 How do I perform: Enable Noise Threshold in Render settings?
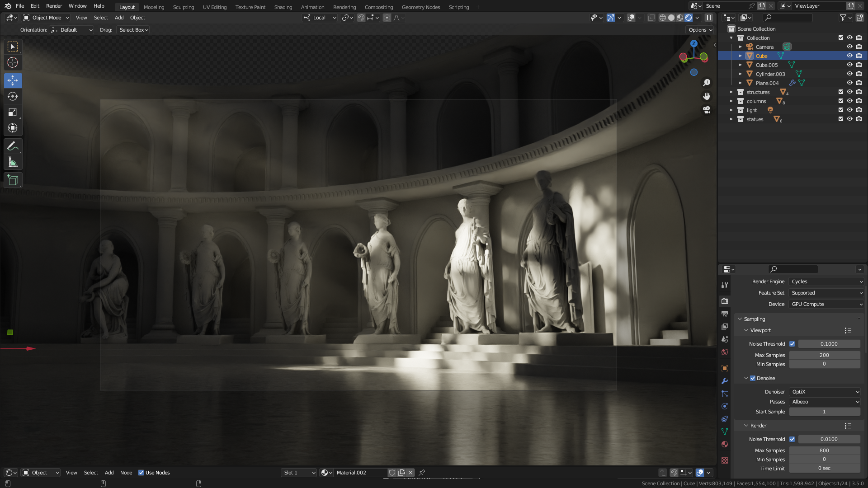[793, 439]
